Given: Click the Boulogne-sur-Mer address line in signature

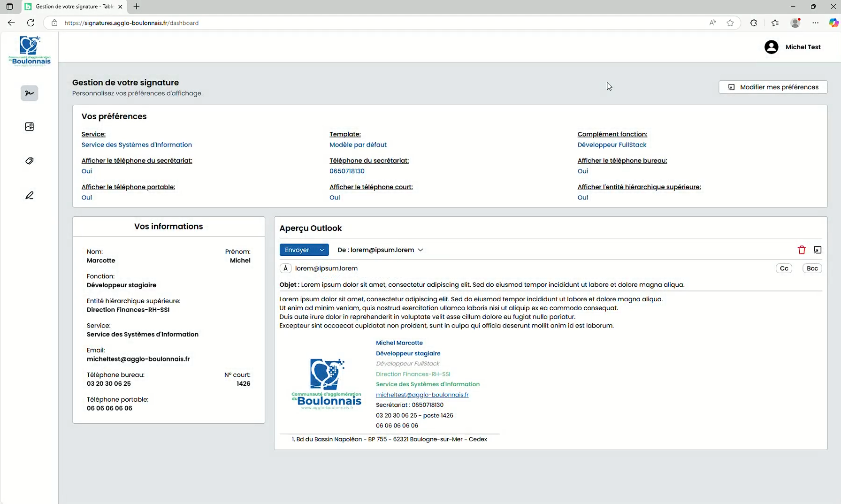Looking at the screenshot, I should tap(390, 440).
